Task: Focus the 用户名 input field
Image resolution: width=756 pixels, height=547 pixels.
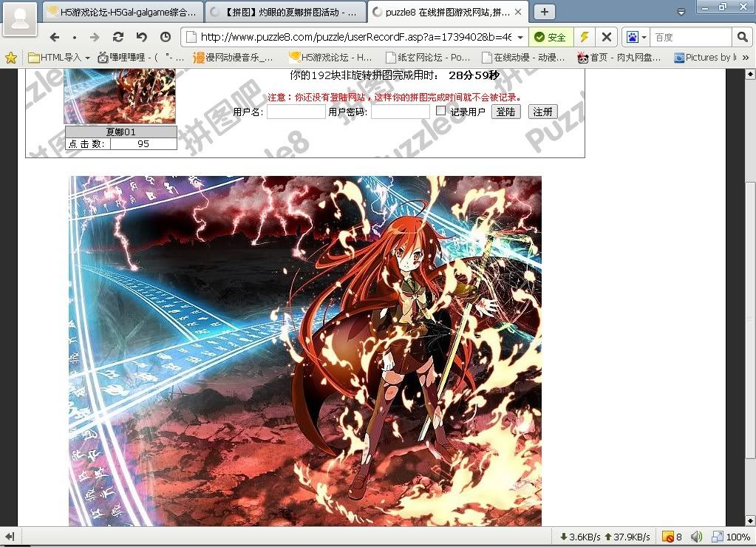Action: coord(296,112)
